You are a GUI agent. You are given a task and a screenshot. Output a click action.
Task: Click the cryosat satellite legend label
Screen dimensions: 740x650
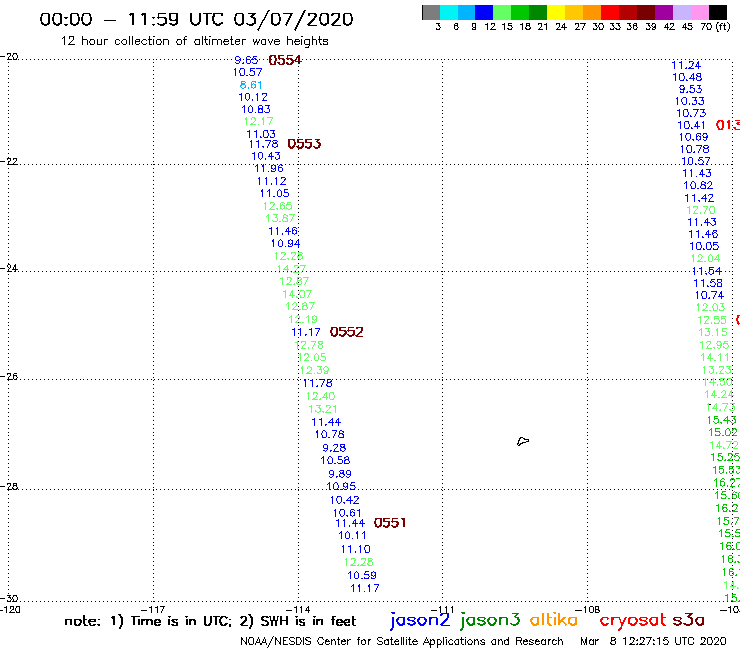pos(632,620)
